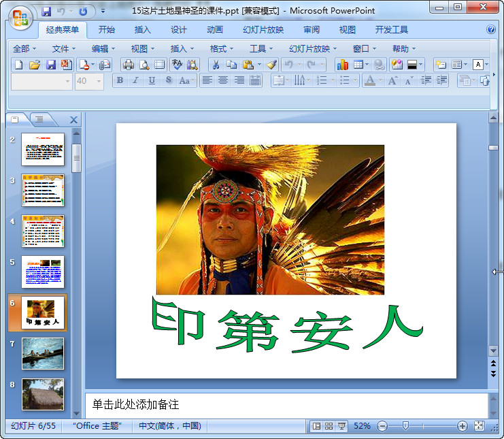Click the New Slide icon
The width and height of the screenshot is (504, 439).
[441, 65]
